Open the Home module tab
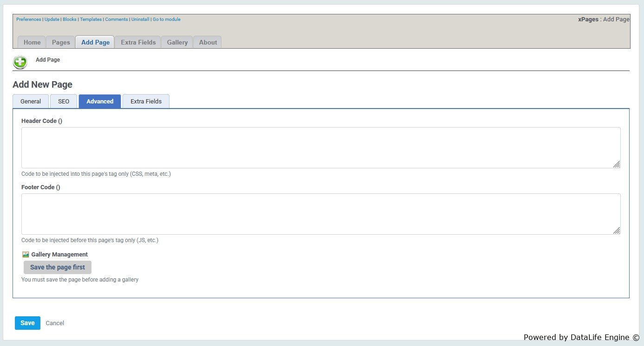This screenshot has height=346, width=644. point(32,42)
